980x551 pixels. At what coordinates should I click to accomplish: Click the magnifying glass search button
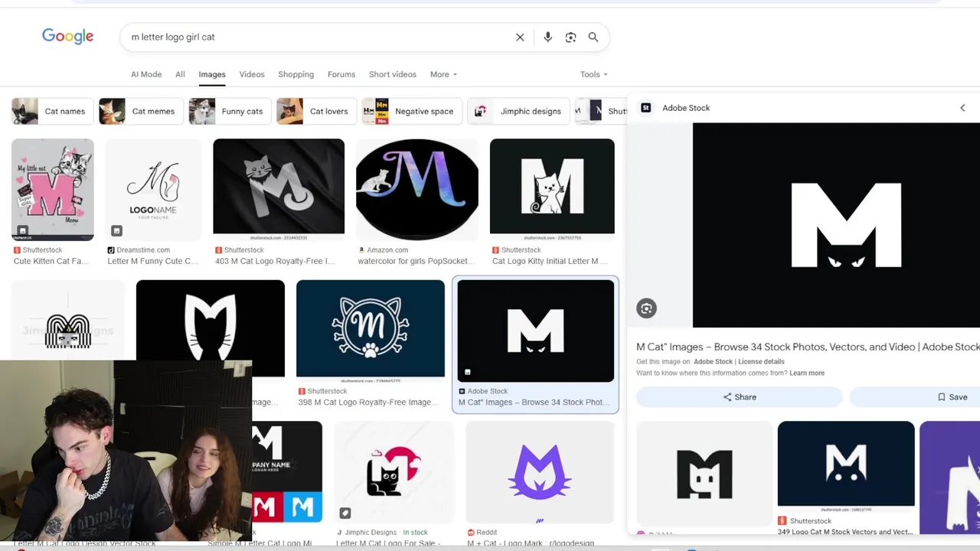[593, 37]
